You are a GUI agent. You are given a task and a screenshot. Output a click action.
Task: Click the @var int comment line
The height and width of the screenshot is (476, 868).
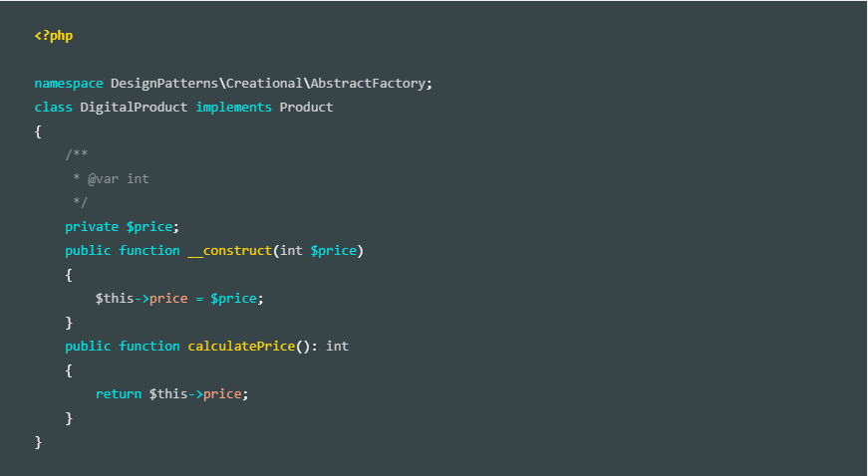tap(112, 179)
